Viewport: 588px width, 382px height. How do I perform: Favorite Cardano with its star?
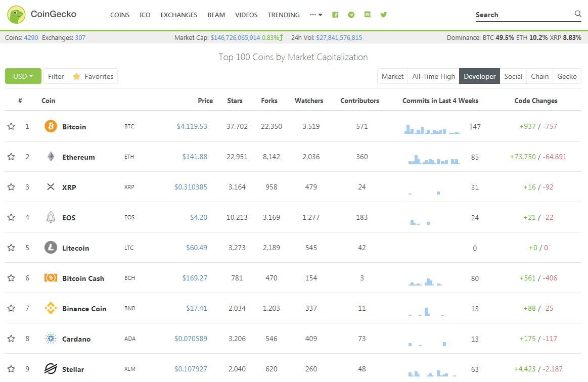click(x=11, y=339)
